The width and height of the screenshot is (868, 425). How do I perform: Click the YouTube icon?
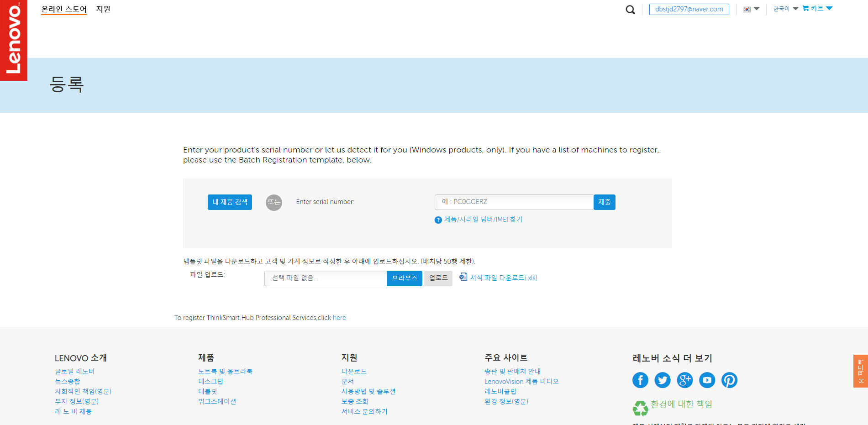[x=707, y=380]
